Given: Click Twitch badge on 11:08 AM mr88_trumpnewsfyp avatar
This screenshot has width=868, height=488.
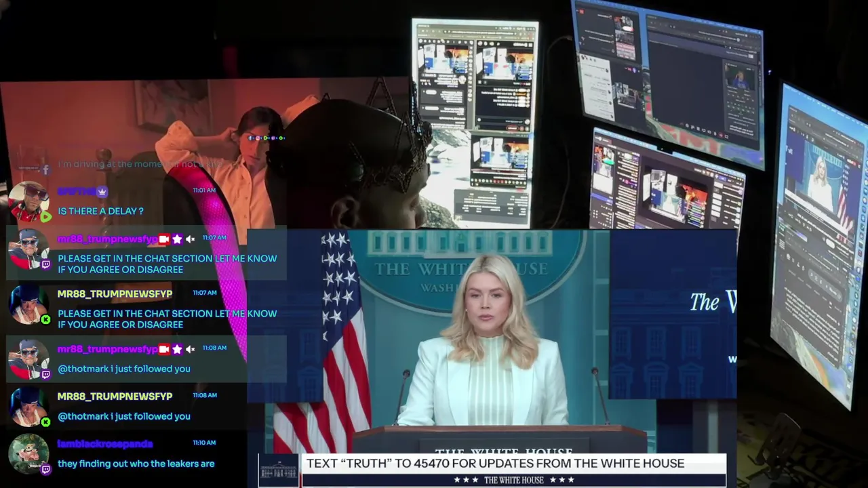Looking at the screenshot, I should (x=45, y=374).
